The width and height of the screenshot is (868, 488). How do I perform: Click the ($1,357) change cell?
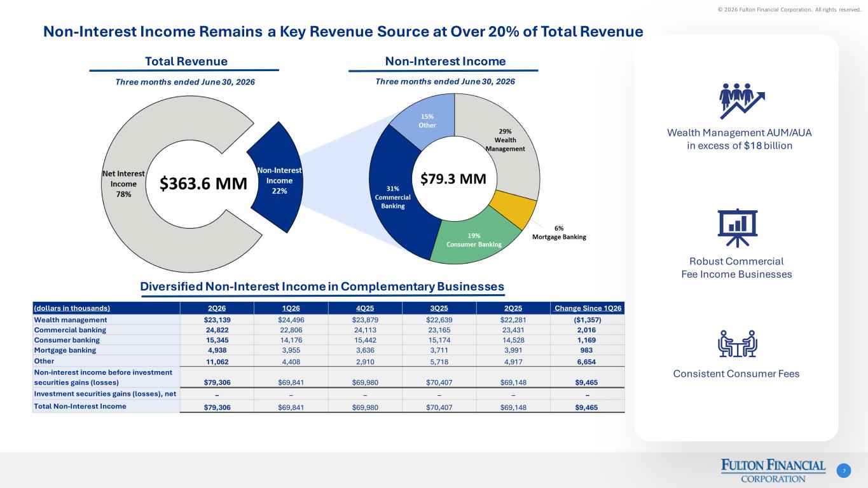click(588, 320)
